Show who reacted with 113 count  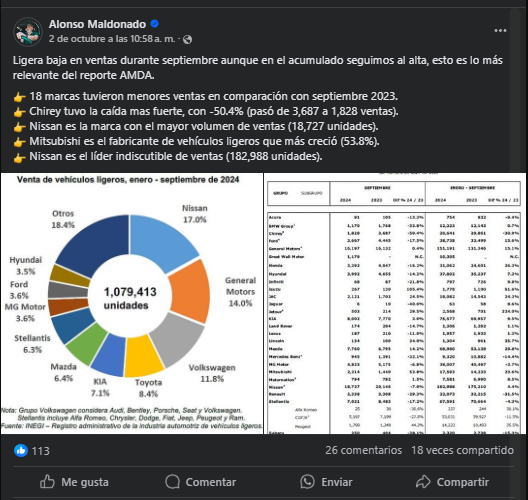click(x=40, y=451)
